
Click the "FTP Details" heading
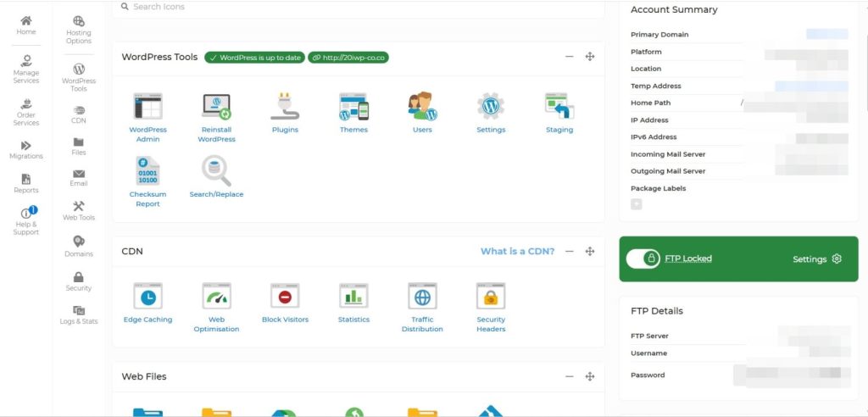(657, 311)
